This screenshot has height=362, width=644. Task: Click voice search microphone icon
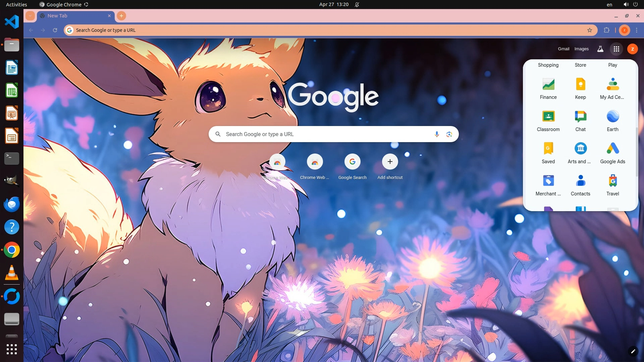tap(436, 134)
